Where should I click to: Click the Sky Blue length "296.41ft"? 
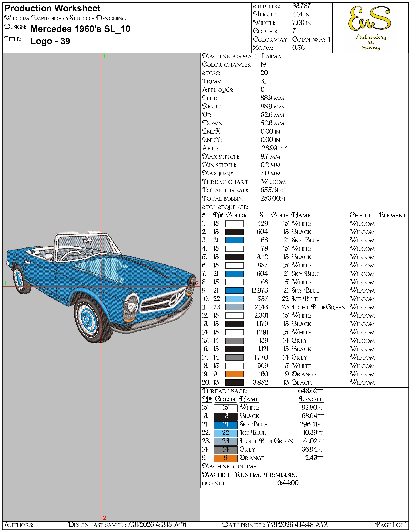[312, 424]
